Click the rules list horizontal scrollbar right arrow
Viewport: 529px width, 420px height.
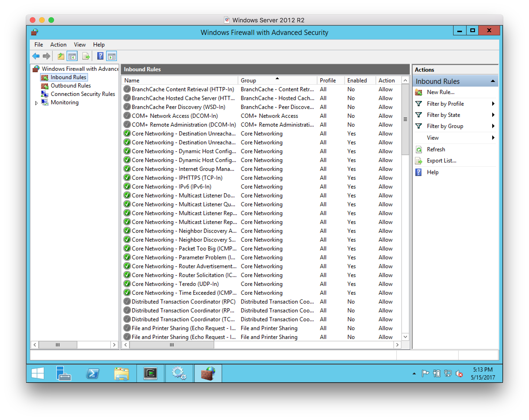point(397,345)
